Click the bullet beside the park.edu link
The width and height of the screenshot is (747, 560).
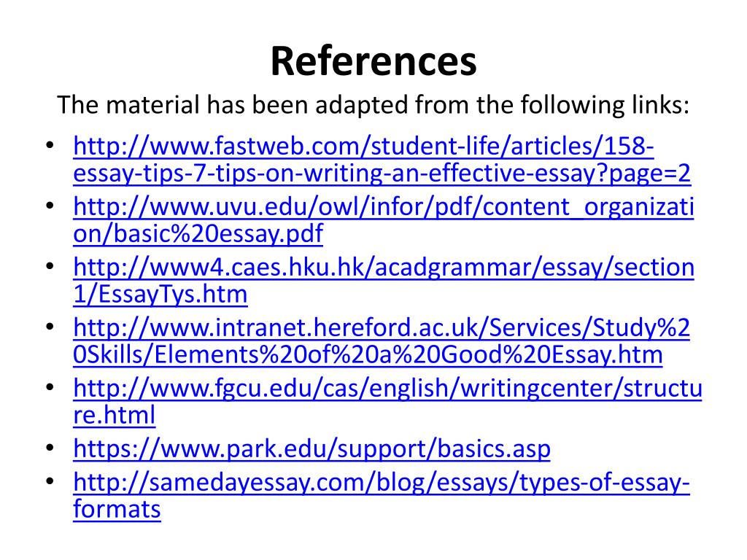(50, 448)
